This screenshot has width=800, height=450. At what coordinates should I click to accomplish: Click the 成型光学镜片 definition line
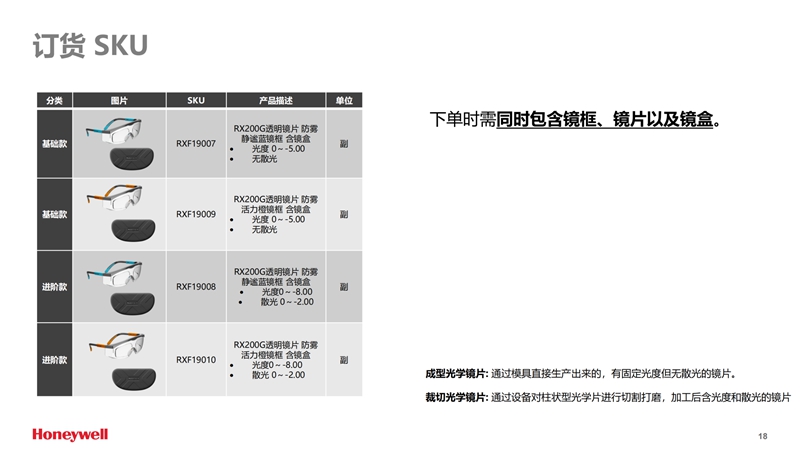point(581,373)
